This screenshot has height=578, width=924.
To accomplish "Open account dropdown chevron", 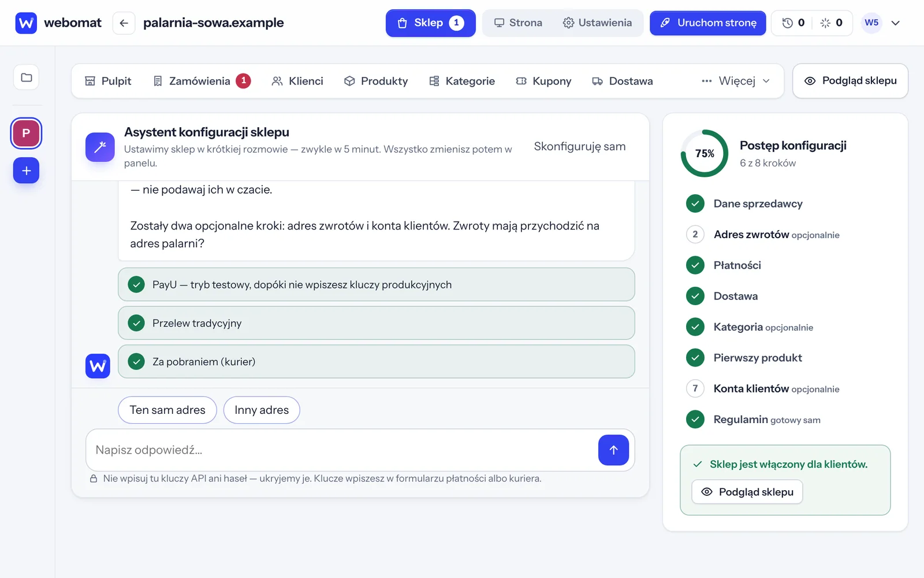I will 896,23.
